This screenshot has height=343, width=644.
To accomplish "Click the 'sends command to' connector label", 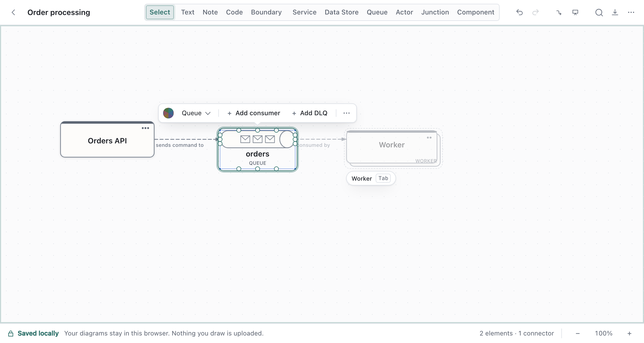I will 180,145.
